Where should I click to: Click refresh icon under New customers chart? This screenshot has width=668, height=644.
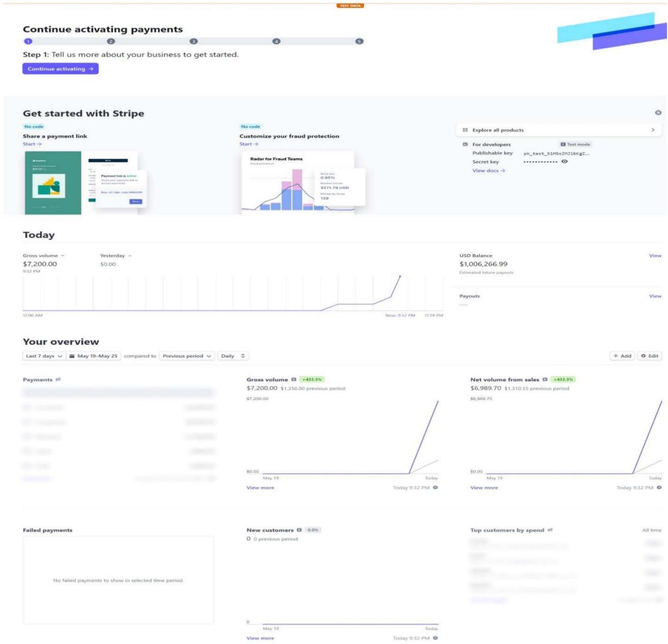[435, 638]
